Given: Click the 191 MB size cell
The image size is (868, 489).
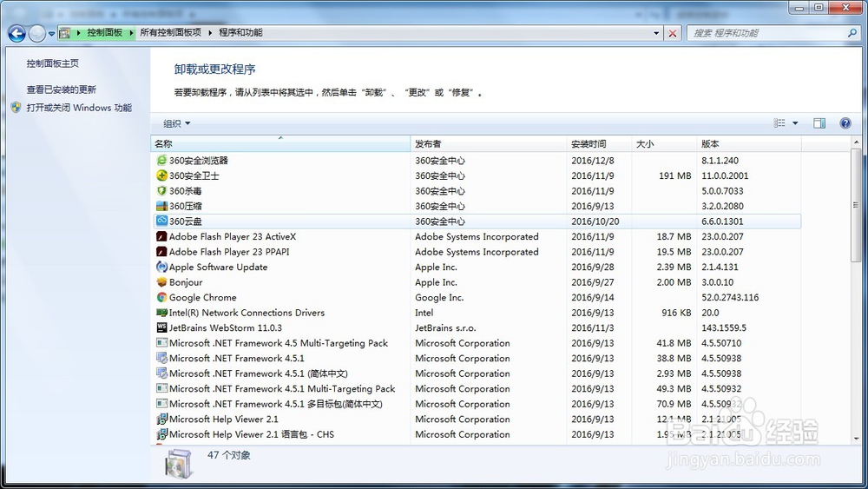Looking at the screenshot, I should tap(674, 175).
